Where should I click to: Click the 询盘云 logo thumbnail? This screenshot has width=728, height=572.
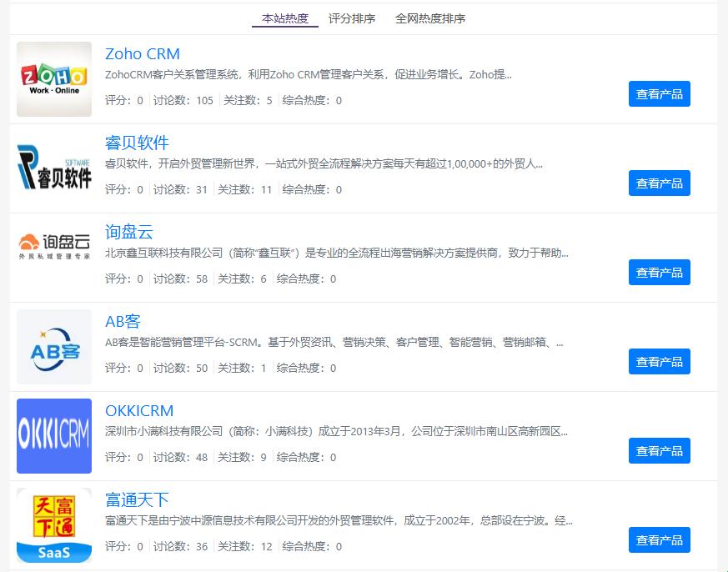point(54,246)
